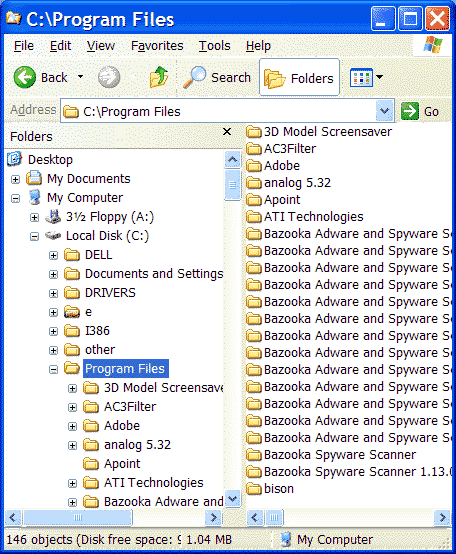The image size is (456, 554).
Task: Select Apoint folder icon in file list
Action: (254, 200)
